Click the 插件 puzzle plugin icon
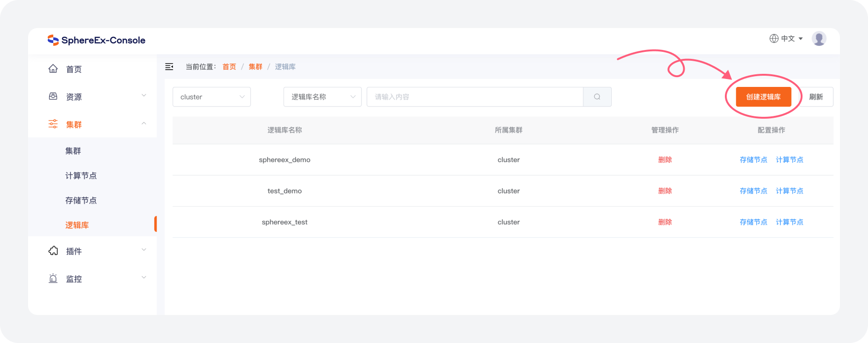868x343 pixels. click(53, 251)
